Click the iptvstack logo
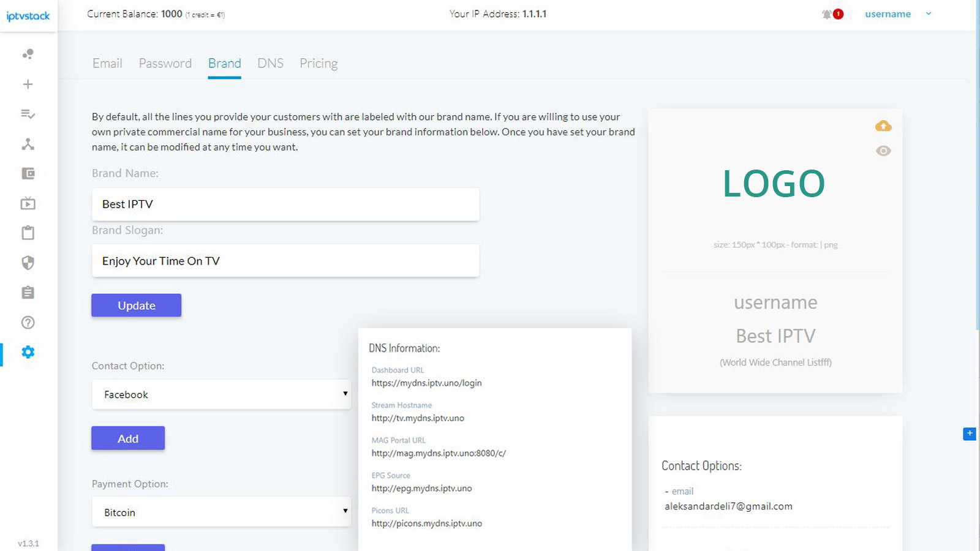This screenshot has width=980, height=551. pos(28,16)
